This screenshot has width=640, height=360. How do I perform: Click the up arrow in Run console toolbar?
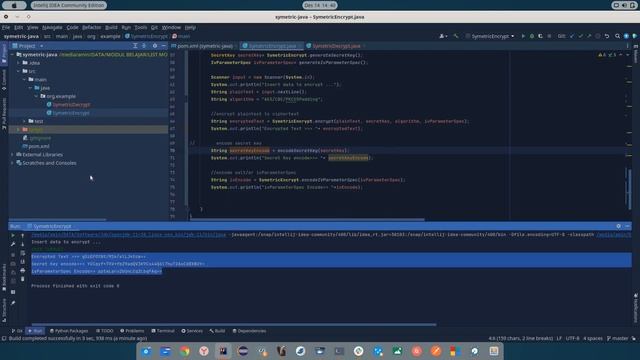tap(22, 236)
